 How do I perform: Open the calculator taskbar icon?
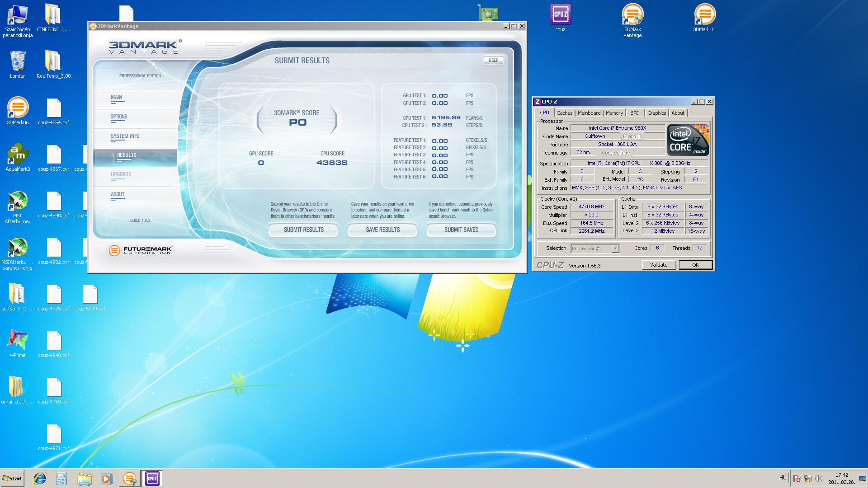coord(61,479)
